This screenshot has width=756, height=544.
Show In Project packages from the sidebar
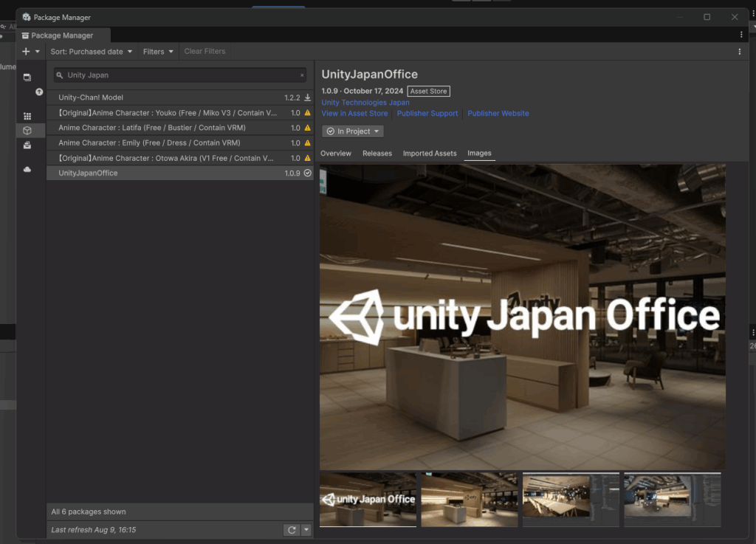coord(27,77)
